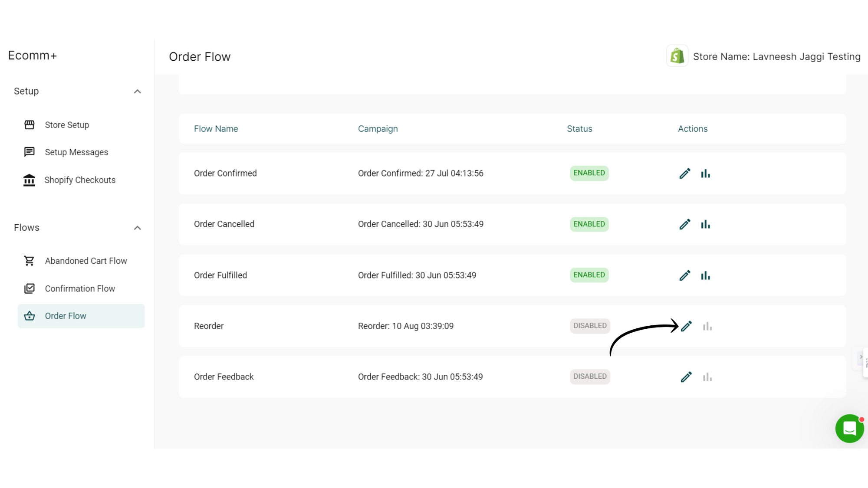The image size is (868, 488).
Task: Open Shopify Checkouts settings
Action: tap(79, 180)
